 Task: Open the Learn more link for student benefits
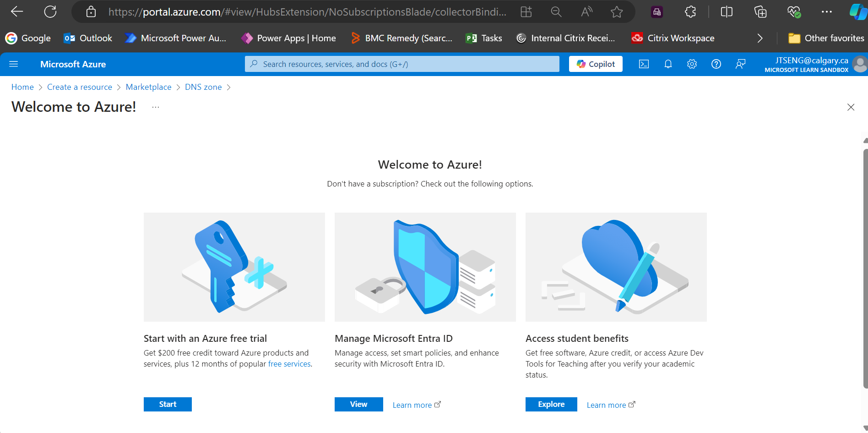(607, 405)
